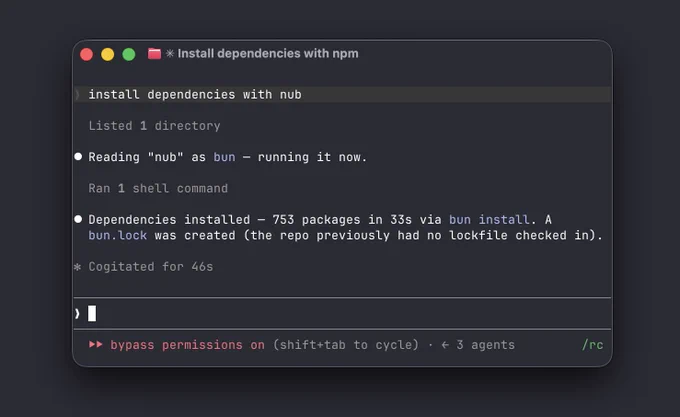Click the 'Listed 1 directory' summary line

click(154, 126)
